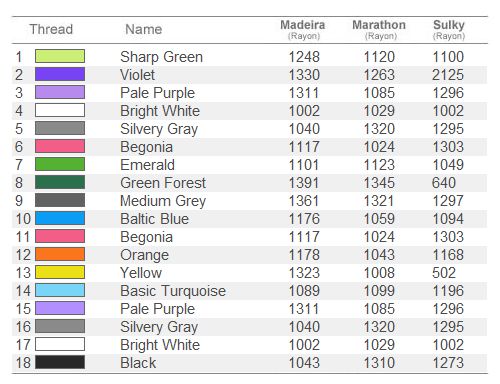Select the name 'Basic Turquoise'
The image size is (500, 384).
tap(173, 291)
